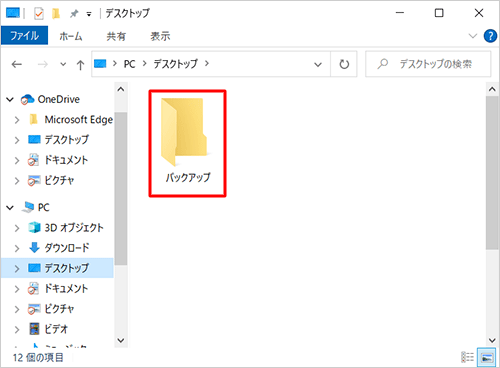Open the ファイル menu tab
Image resolution: width=500 pixels, height=368 pixels.
pyautogui.click(x=24, y=35)
